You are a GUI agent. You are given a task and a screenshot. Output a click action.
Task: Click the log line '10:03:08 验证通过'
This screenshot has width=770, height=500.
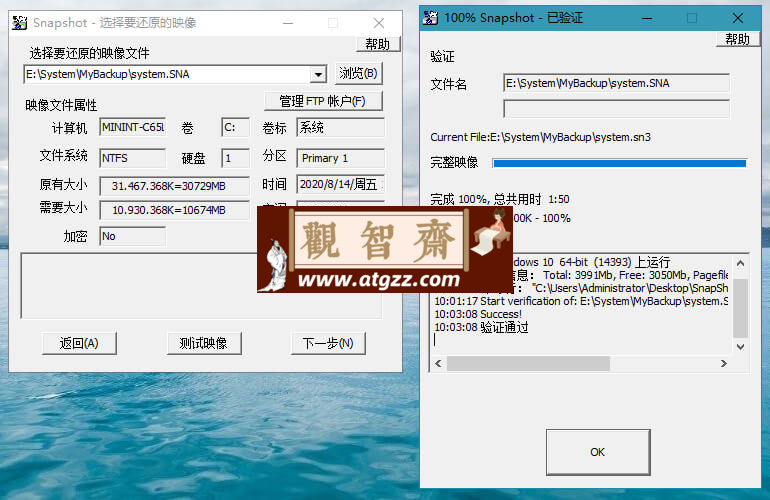coord(481,327)
